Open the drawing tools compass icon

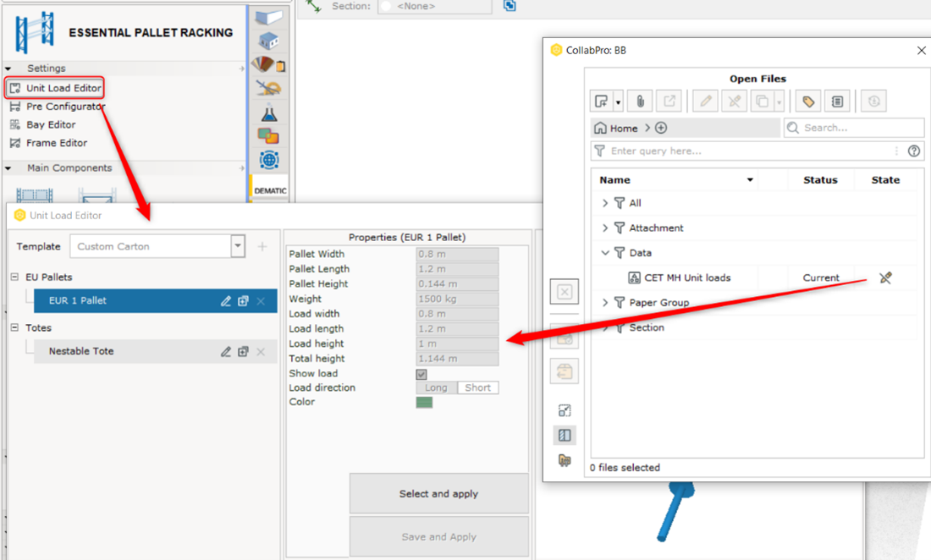pyautogui.click(x=268, y=88)
